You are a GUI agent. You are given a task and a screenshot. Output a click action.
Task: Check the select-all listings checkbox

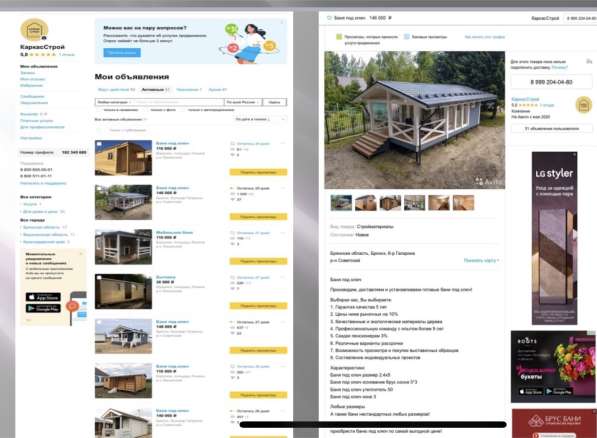pos(100,130)
